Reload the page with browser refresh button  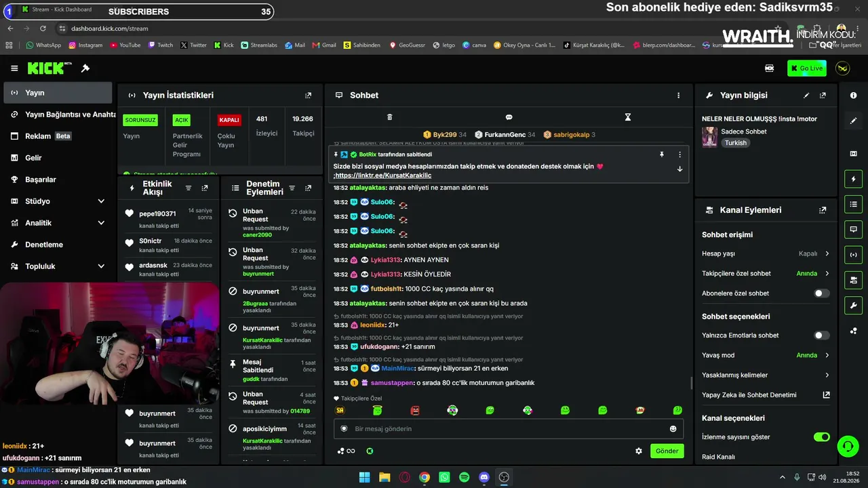pyautogui.click(x=43, y=28)
